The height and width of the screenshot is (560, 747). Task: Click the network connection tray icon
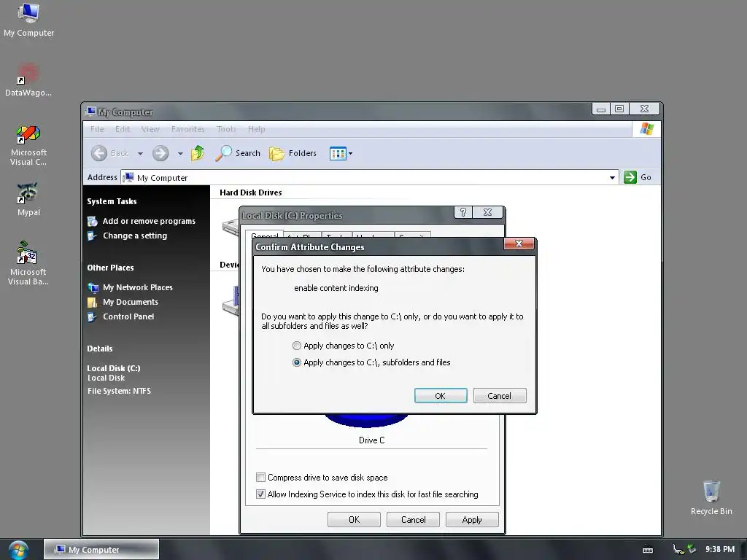(678, 550)
